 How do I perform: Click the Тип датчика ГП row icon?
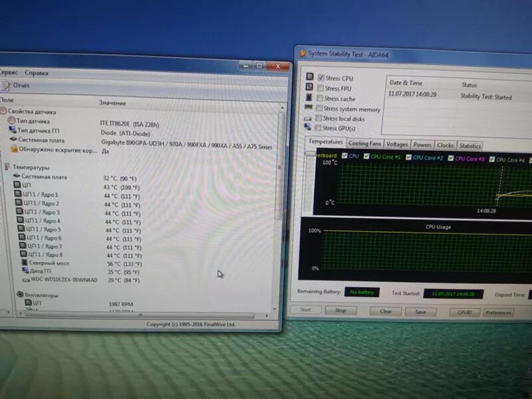(x=12, y=130)
